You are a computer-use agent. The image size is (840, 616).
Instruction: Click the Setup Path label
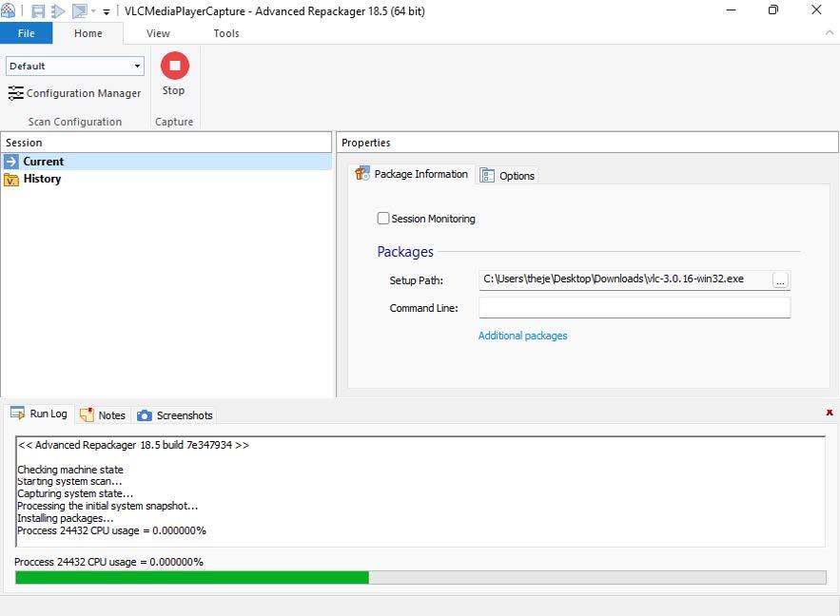(x=417, y=280)
